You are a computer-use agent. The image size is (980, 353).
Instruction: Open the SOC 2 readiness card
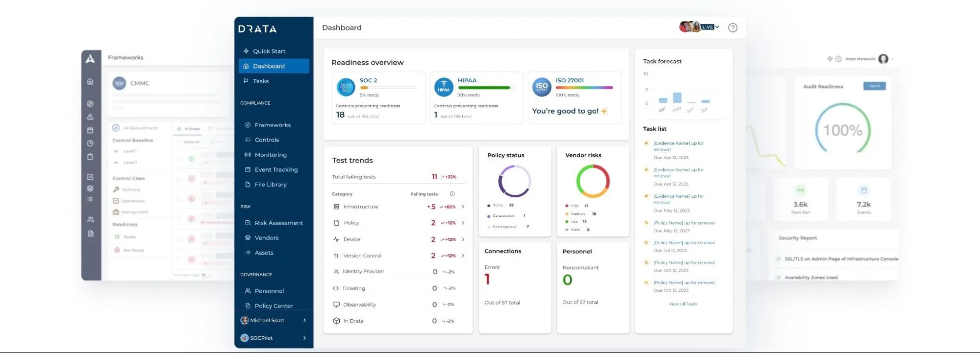(x=379, y=98)
